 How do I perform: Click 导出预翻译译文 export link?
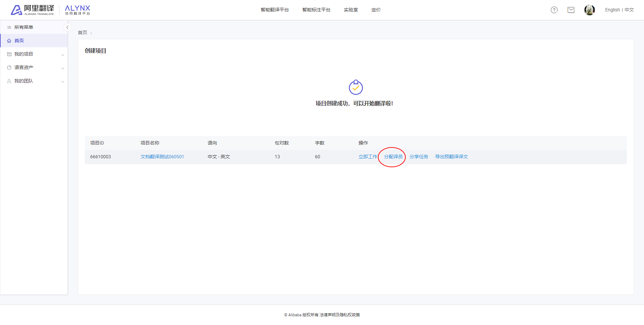451,157
